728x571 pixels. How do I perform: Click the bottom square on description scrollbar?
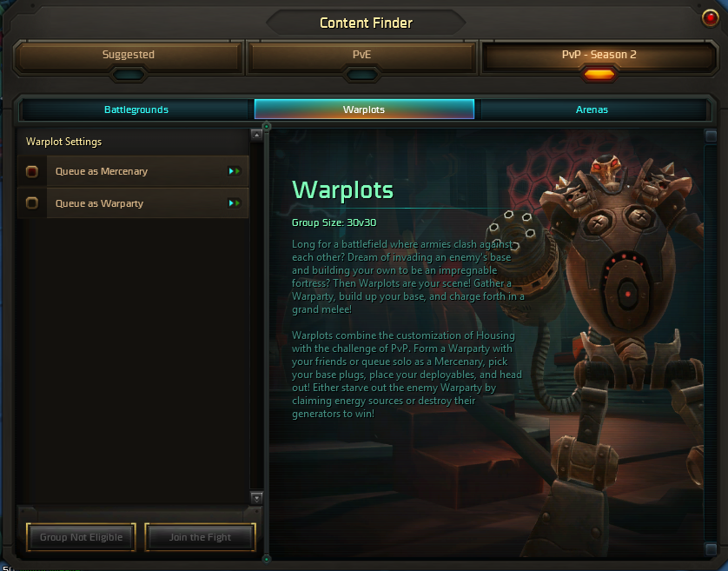711,549
